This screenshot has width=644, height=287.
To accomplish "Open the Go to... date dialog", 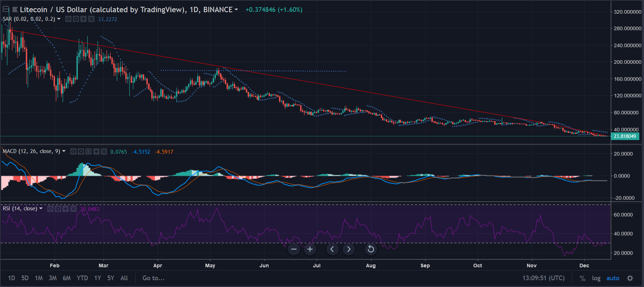I will click(x=153, y=278).
